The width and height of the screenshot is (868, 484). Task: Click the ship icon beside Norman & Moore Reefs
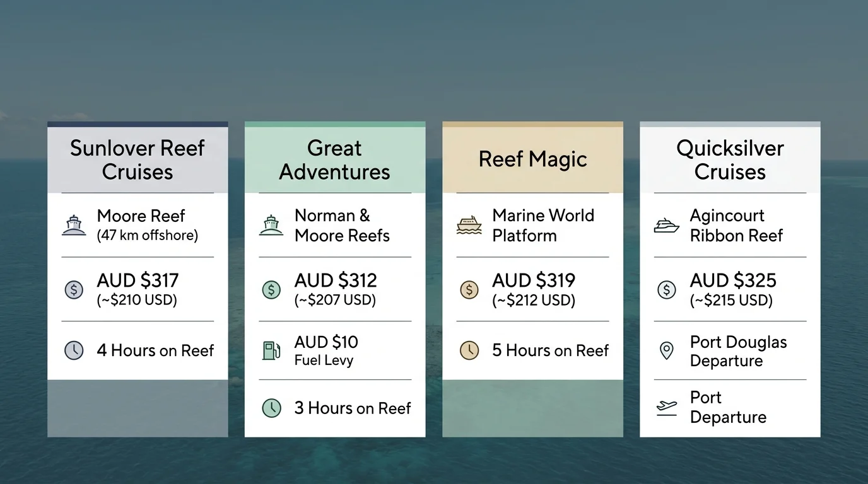[271, 225]
